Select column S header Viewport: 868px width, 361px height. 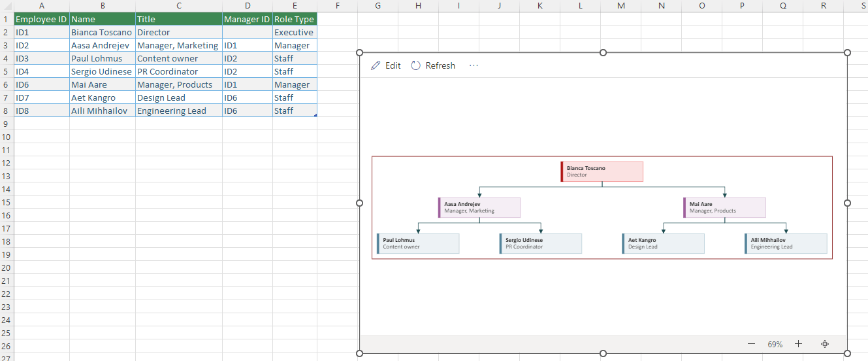click(856, 6)
